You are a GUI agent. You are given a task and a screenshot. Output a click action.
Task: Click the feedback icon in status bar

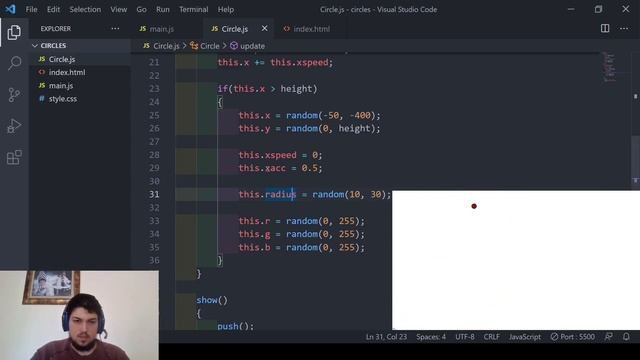click(609, 337)
